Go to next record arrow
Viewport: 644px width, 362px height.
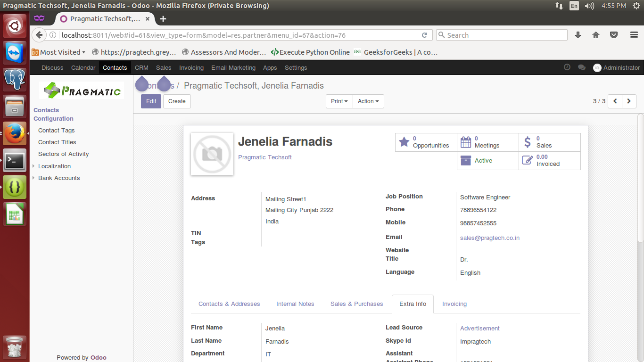tap(629, 101)
